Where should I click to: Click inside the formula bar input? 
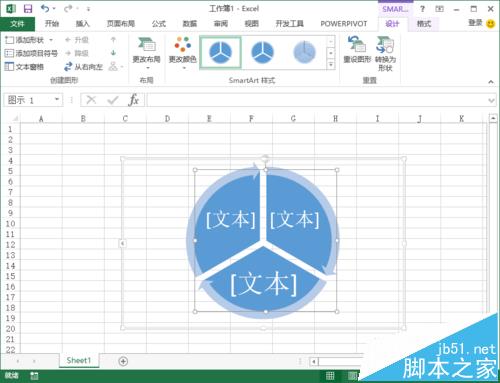tap(317, 100)
